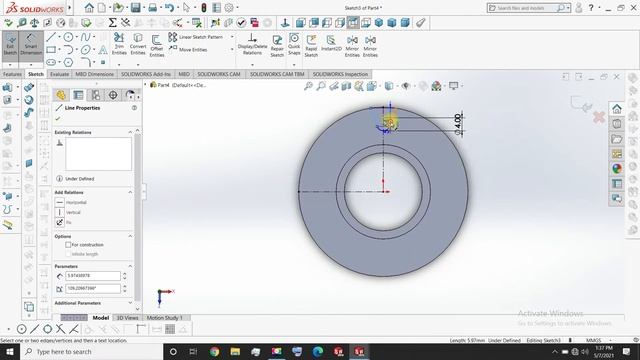Open the Smart Dimension dropdown arrow
Screen dimensions: 640x360
[x=31, y=64]
